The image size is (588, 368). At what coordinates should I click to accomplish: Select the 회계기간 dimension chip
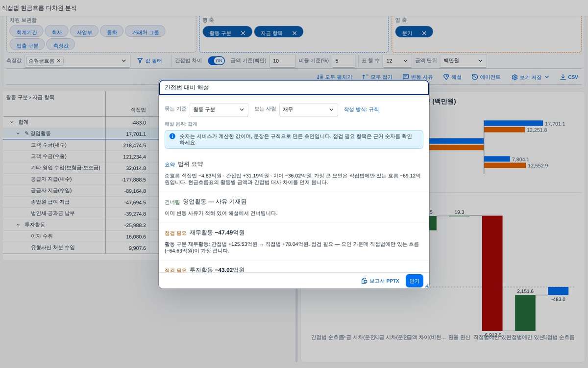26,31
